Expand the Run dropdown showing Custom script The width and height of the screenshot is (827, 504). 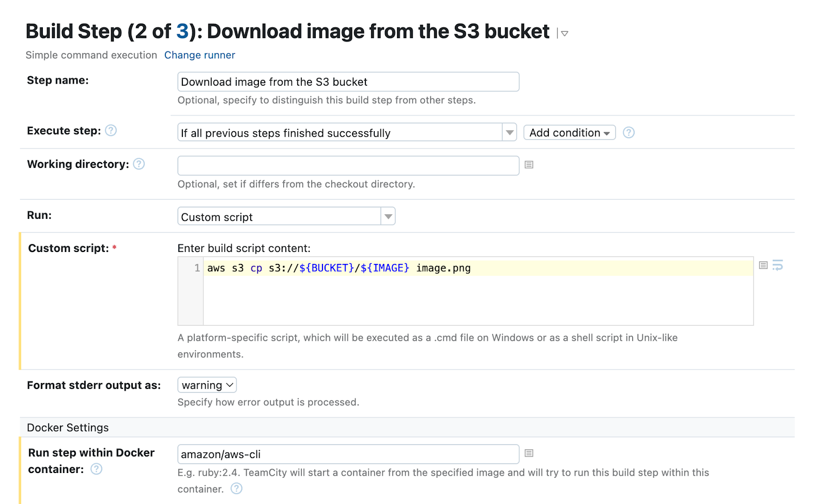[388, 217]
